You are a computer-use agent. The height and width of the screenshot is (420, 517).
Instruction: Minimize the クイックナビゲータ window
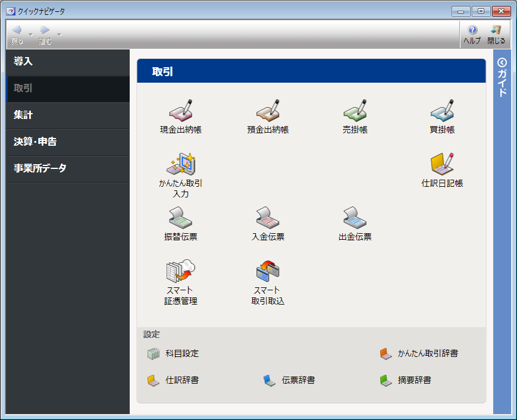460,11
